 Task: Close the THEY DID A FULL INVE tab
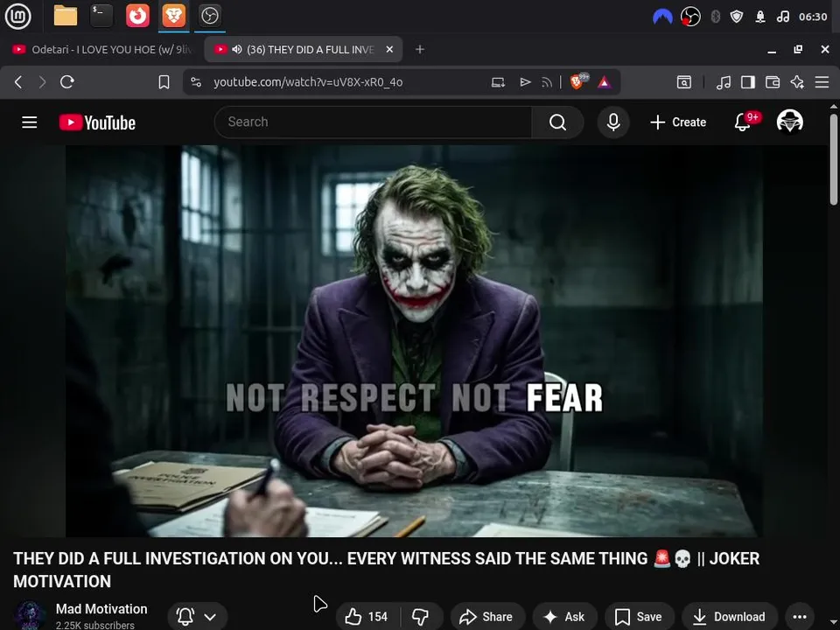389,49
